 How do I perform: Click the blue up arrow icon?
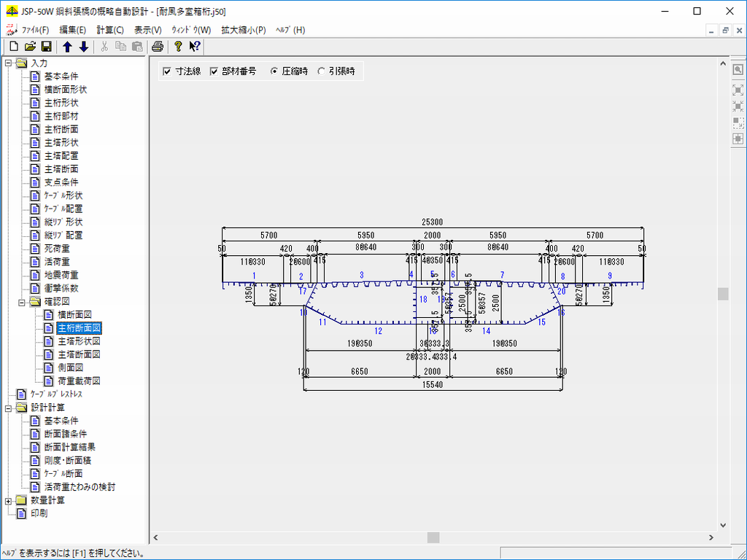click(67, 47)
